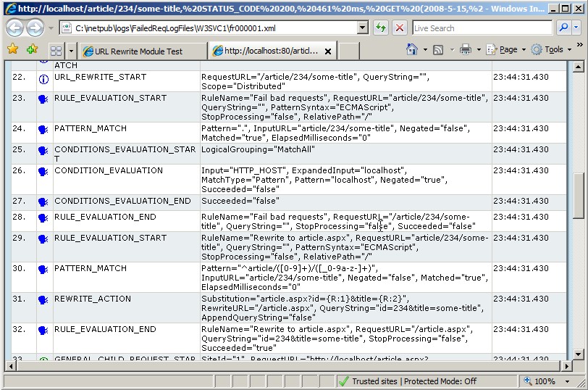Click verbose icon on row 28

click(43, 217)
